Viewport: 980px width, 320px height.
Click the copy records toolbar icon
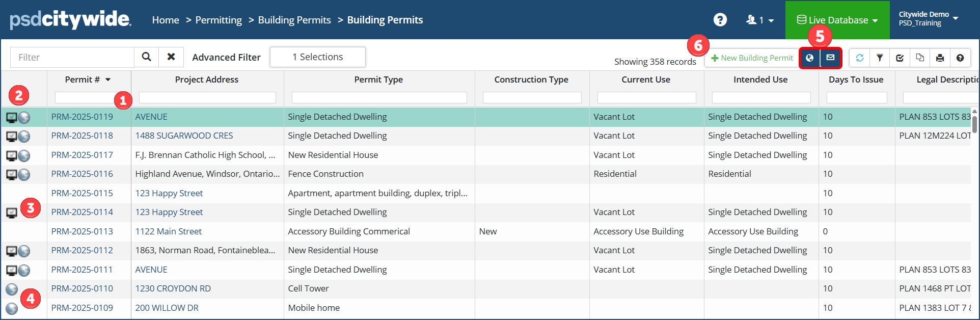[x=920, y=58]
